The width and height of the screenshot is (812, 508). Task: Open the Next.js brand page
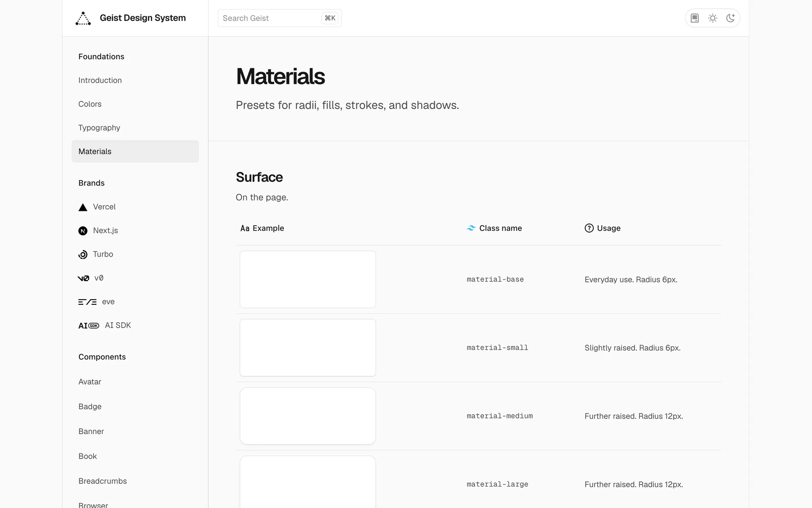[106, 230]
